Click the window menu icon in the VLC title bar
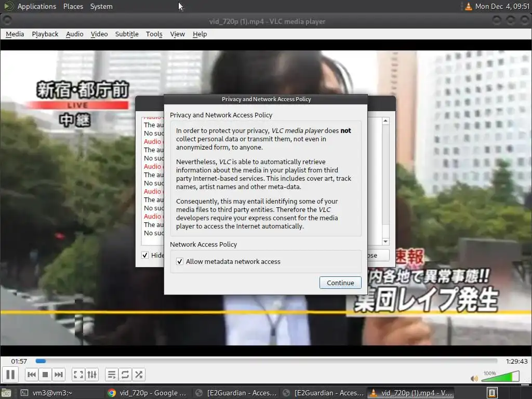532x399 pixels. (x=7, y=21)
